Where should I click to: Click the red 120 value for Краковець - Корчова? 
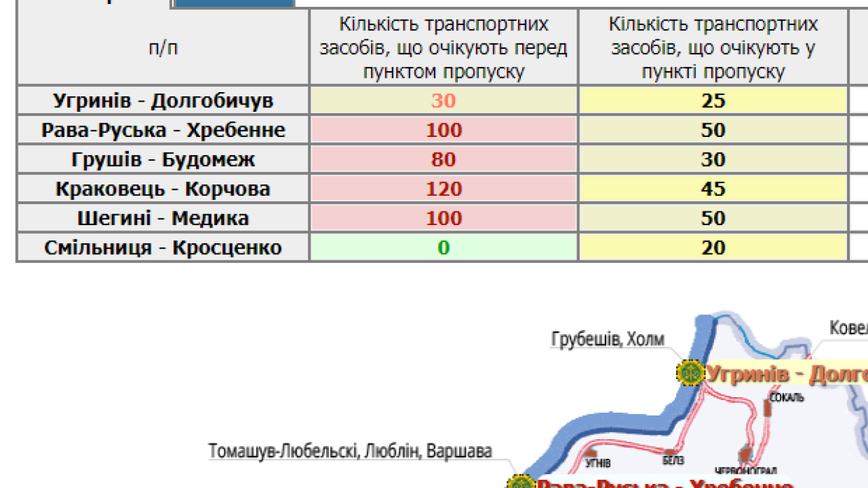(443, 188)
